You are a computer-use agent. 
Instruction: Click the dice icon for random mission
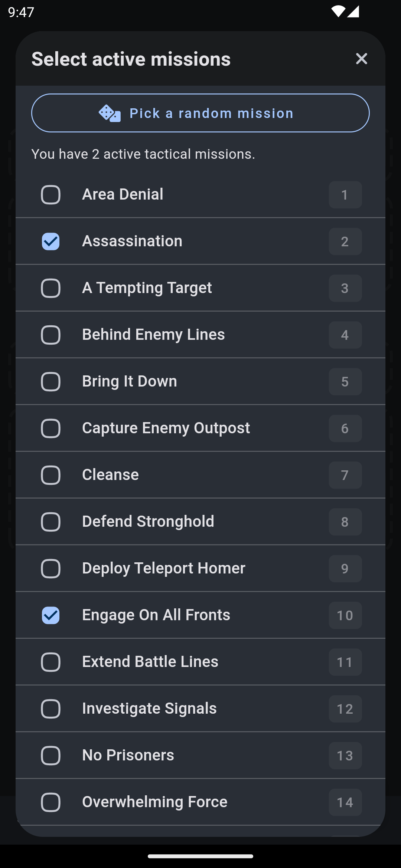tap(110, 113)
